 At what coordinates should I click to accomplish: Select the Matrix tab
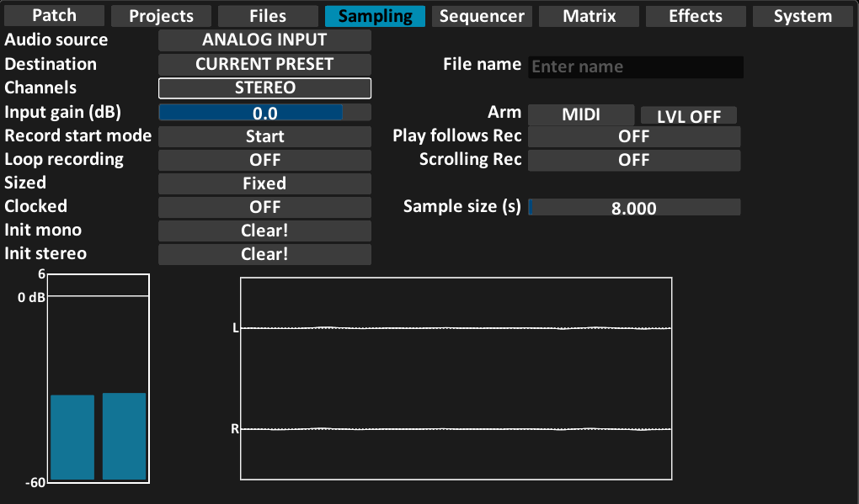589,16
